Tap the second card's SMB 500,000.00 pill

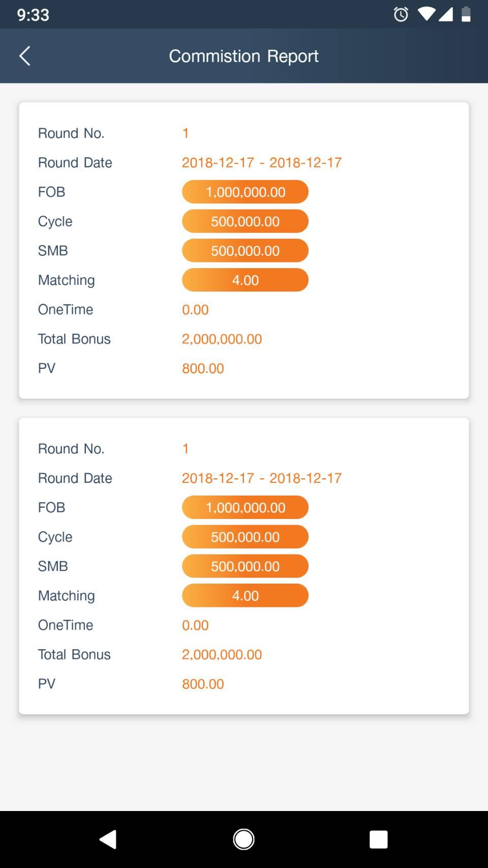point(245,566)
